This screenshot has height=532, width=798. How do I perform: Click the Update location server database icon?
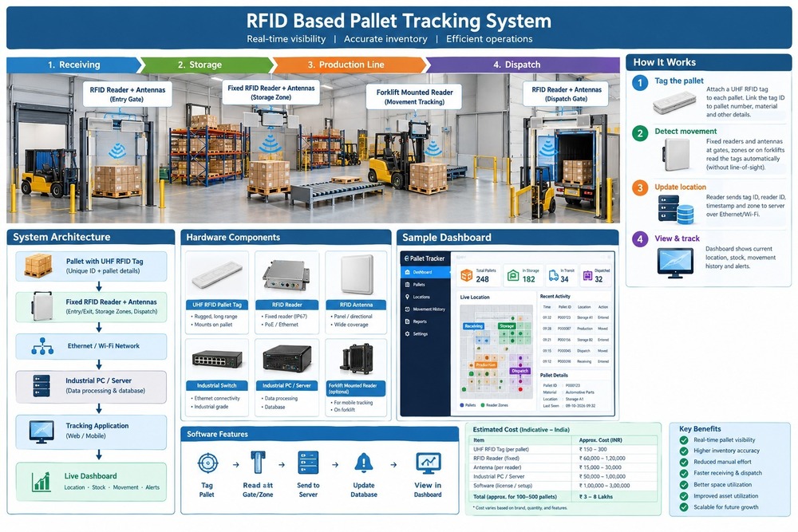[676, 209]
